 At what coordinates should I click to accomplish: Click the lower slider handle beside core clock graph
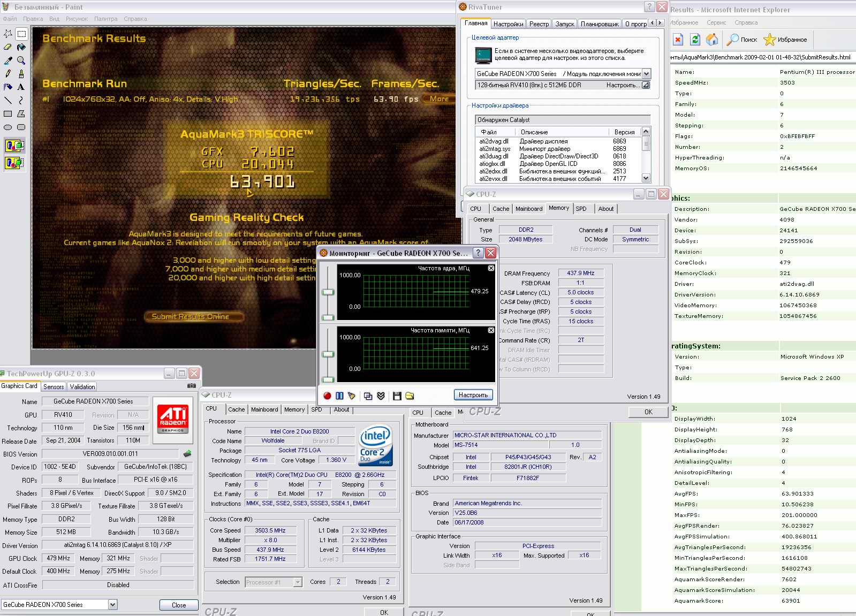pos(328,317)
